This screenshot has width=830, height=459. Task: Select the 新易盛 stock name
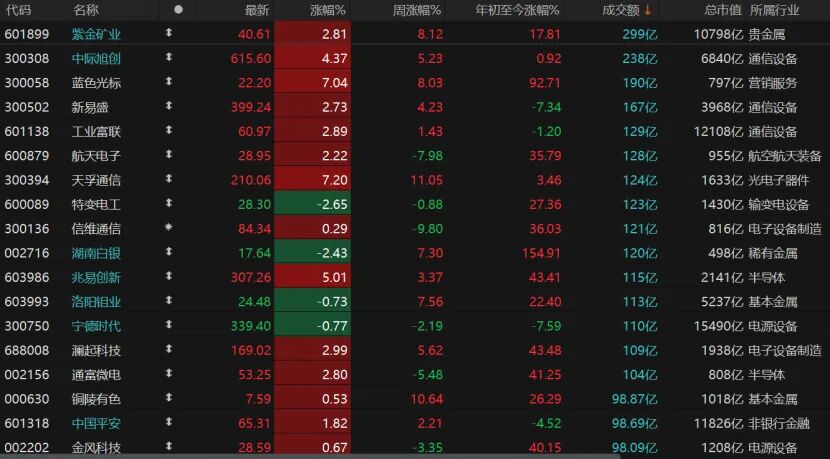[x=90, y=107]
